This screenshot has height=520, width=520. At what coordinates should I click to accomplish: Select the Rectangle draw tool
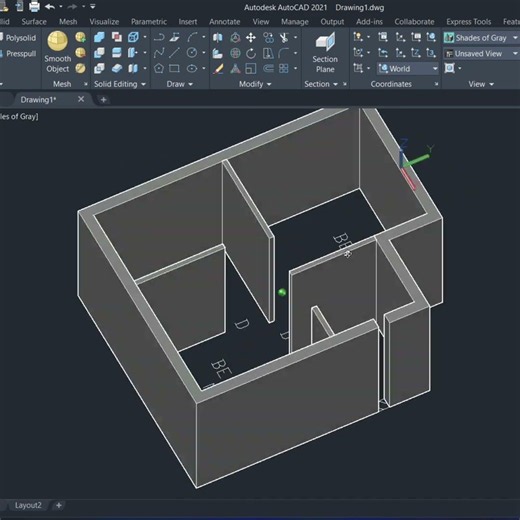click(x=174, y=68)
